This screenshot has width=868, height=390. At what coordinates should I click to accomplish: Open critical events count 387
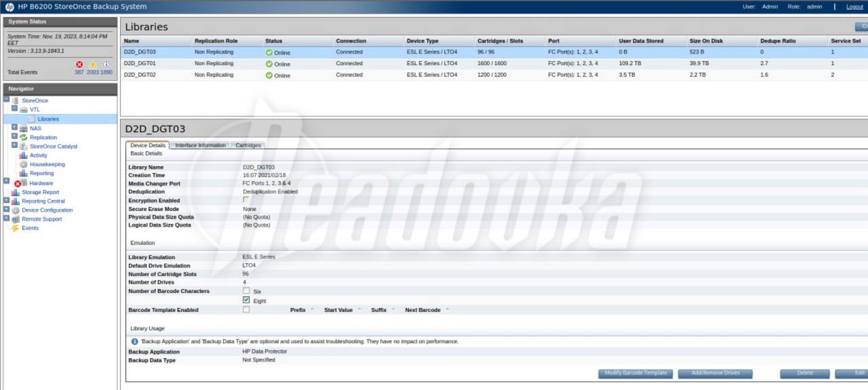pos(79,72)
